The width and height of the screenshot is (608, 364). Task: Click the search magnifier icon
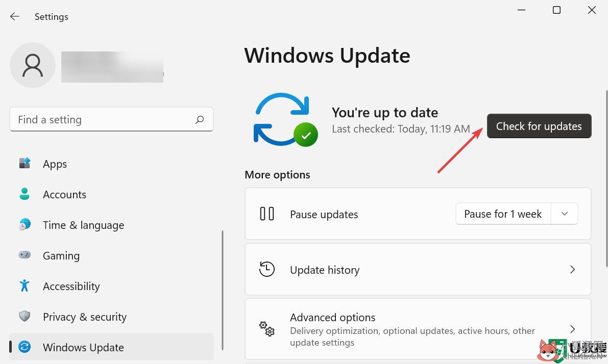coord(200,120)
